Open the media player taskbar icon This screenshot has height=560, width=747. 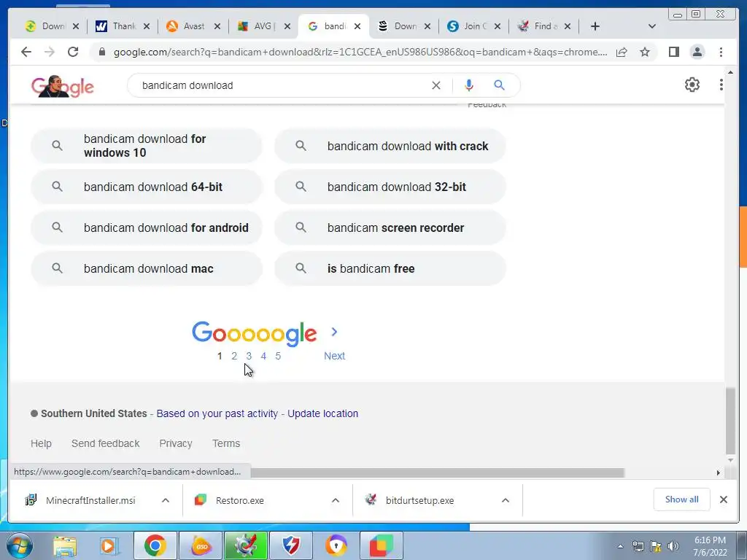[109, 545]
